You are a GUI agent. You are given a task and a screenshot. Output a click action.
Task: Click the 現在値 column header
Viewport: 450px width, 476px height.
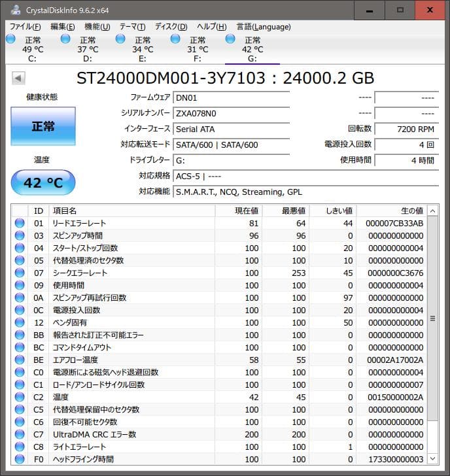[x=239, y=211]
